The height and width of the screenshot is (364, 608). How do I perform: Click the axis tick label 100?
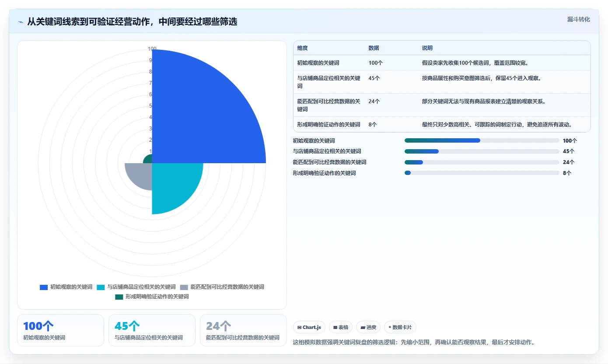[x=152, y=49]
